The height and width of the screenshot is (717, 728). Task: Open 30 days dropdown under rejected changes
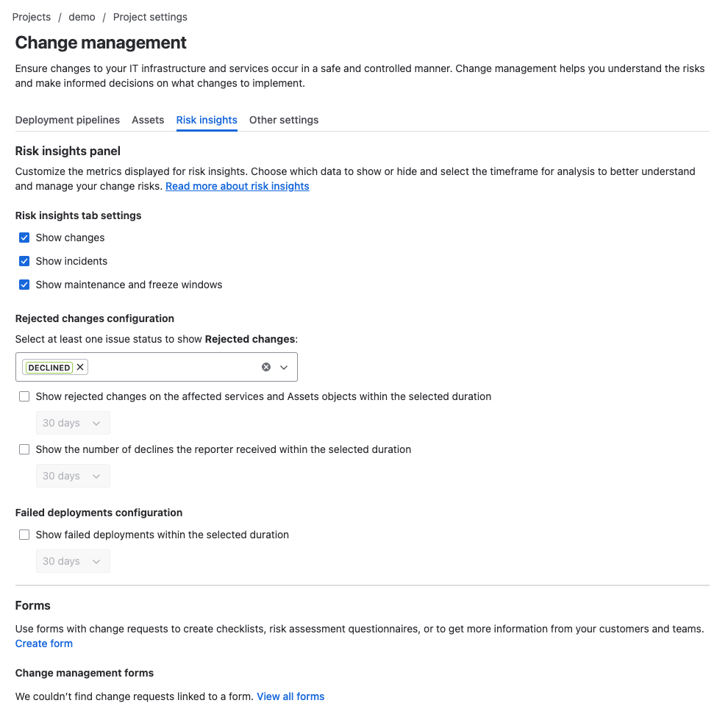pyautogui.click(x=73, y=423)
